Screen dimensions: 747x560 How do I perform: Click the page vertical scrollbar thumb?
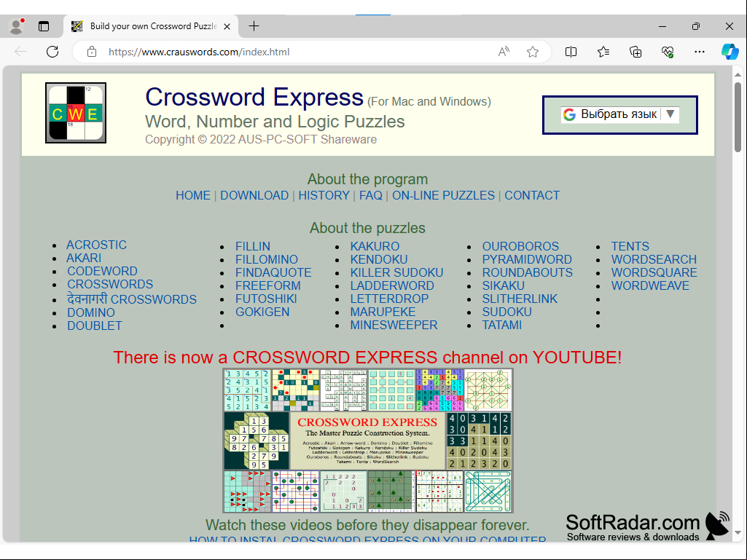pos(738,117)
